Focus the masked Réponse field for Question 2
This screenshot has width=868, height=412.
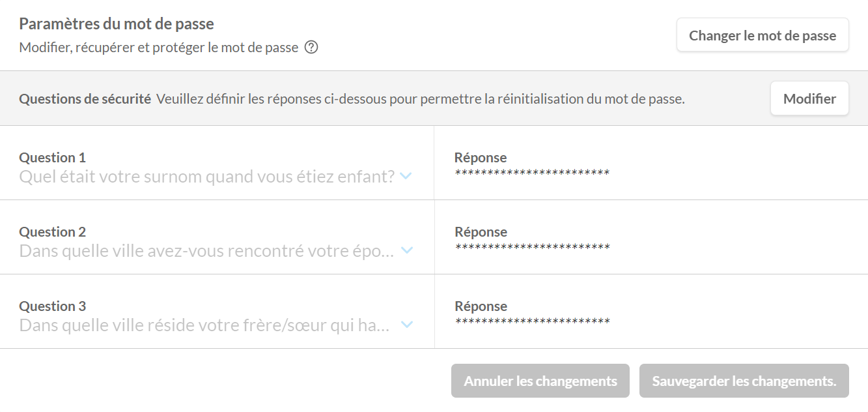pyautogui.click(x=532, y=247)
